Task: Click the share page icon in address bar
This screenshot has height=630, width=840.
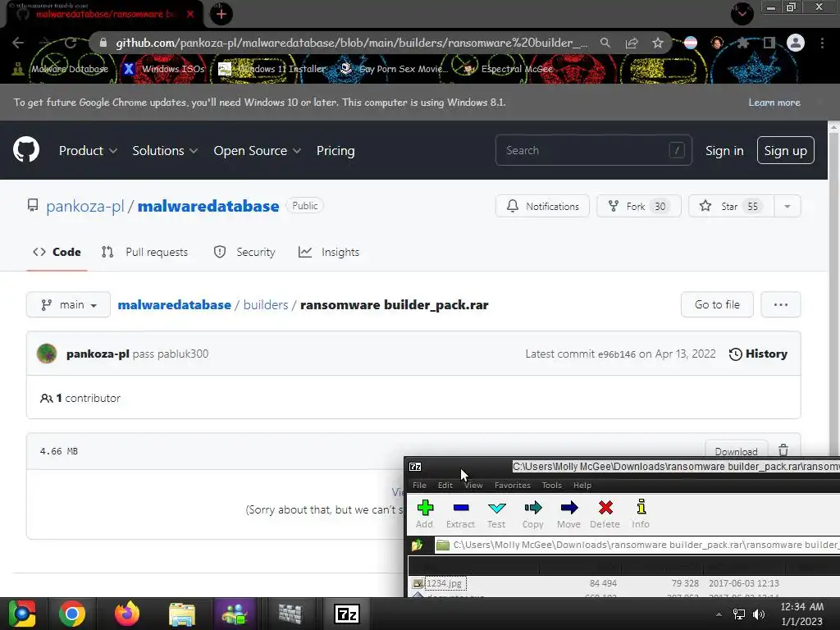Action: (632, 43)
